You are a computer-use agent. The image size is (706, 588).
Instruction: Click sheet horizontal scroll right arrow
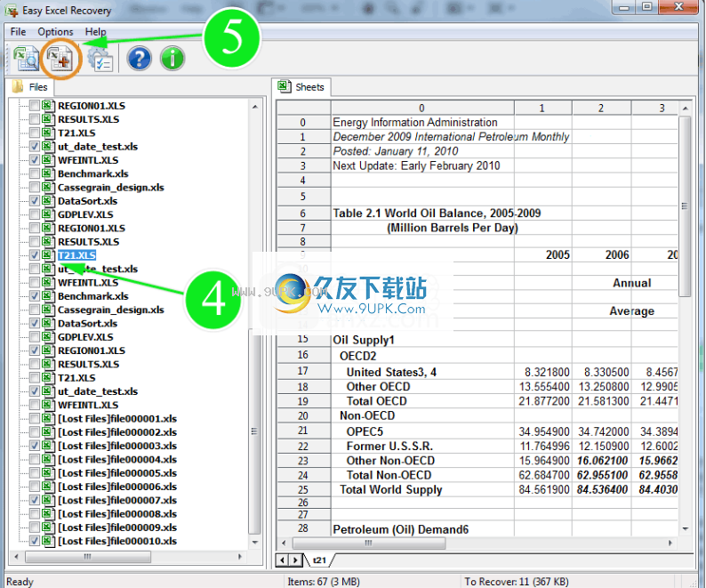(670, 543)
